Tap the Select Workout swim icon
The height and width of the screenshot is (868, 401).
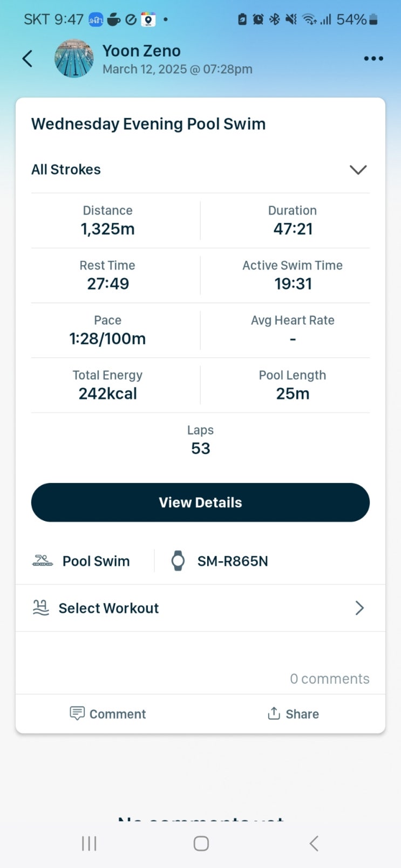pyautogui.click(x=41, y=608)
